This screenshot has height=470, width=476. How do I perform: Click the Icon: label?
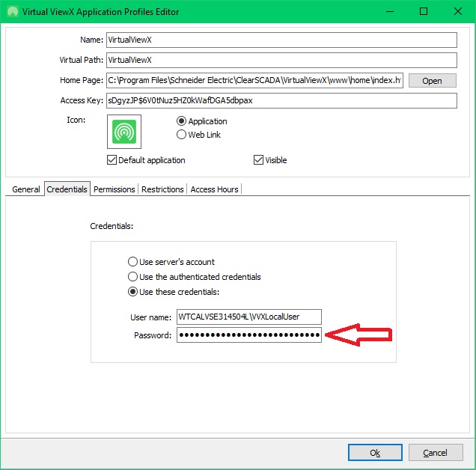click(76, 120)
